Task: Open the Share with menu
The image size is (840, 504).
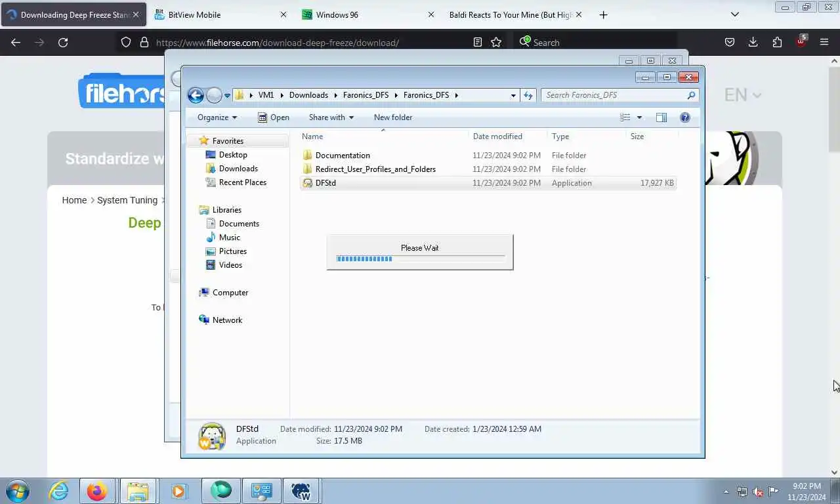Action: pos(331,117)
